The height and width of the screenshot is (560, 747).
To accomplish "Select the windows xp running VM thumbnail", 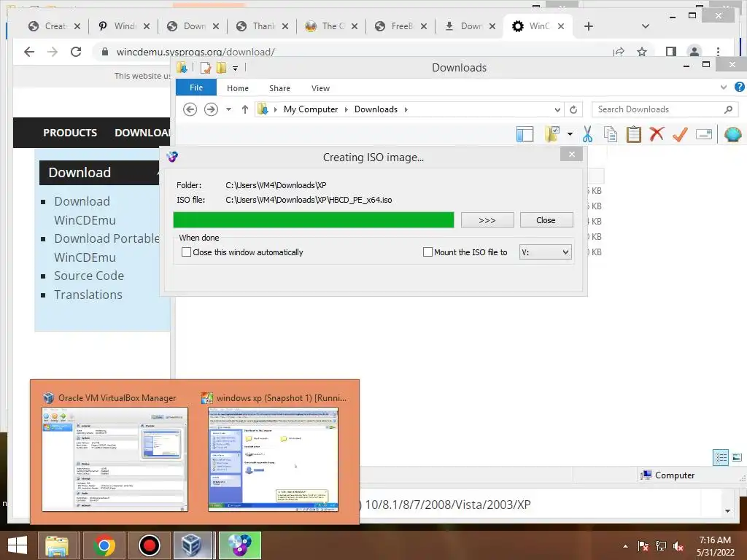I will click(273, 459).
